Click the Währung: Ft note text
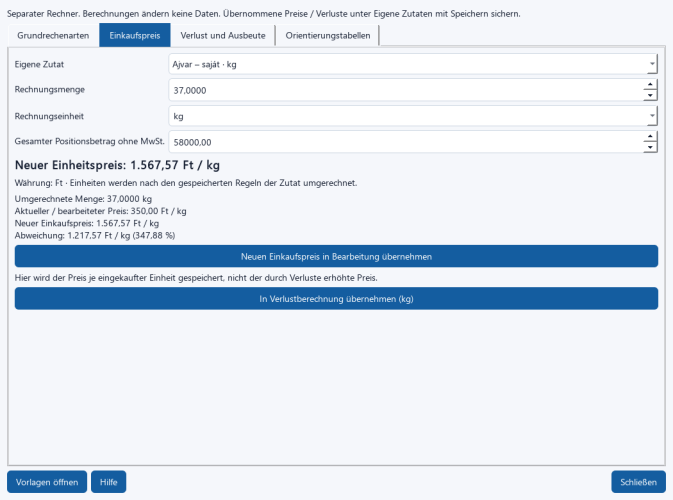Viewport: 673px width, 500px height. 186,183
